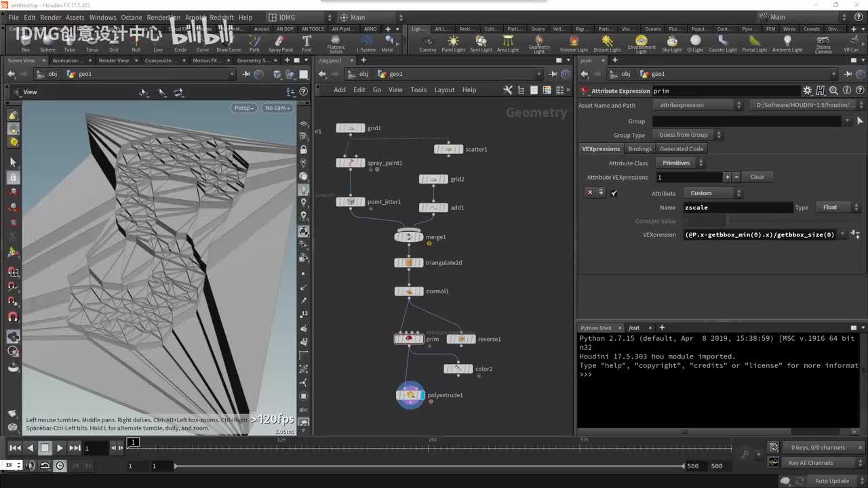Viewport: 868px width, 488px height.
Task: Click the zscale Name field
Action: pyautogui.click(x=737, y=207)
